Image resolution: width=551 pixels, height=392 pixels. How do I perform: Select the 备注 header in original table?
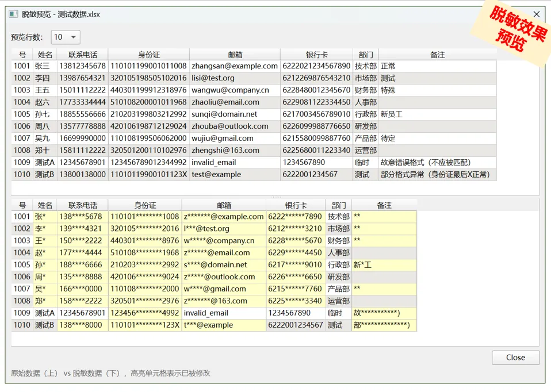pos(438,55)
